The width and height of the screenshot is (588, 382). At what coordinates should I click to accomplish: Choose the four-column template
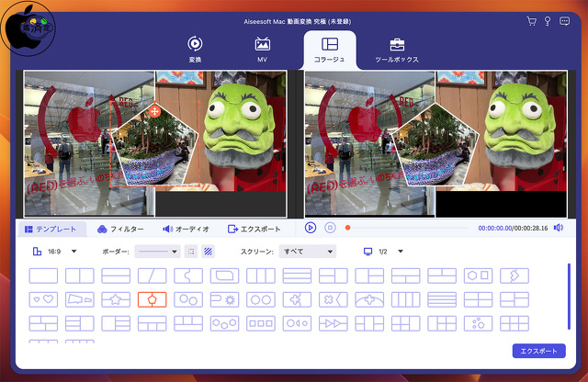click(406, 299)
